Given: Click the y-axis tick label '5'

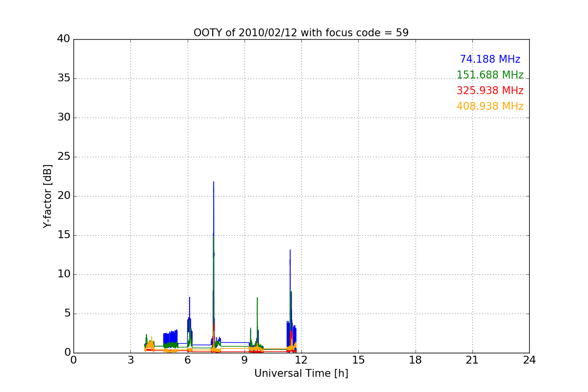Looking at the screenshot, I should tap(67, 314).
